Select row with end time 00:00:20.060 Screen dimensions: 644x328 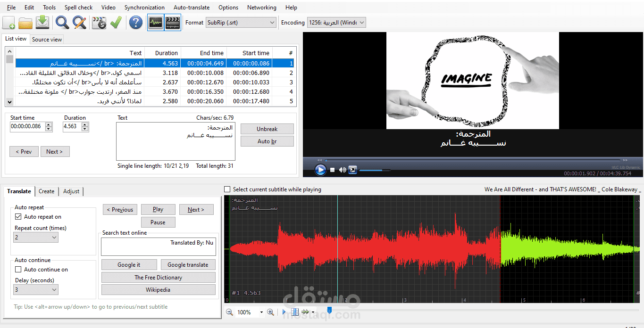point(155,101)
